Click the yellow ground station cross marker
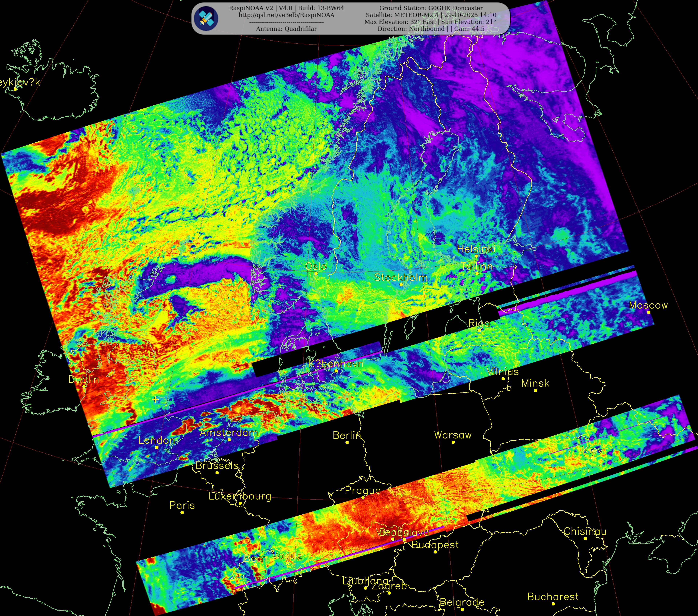This screenshot has height=616, width=698. point(155,399)
